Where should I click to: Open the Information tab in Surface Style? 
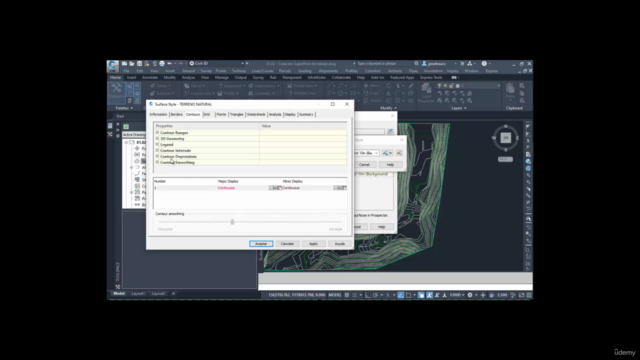[x=158, y=115]
